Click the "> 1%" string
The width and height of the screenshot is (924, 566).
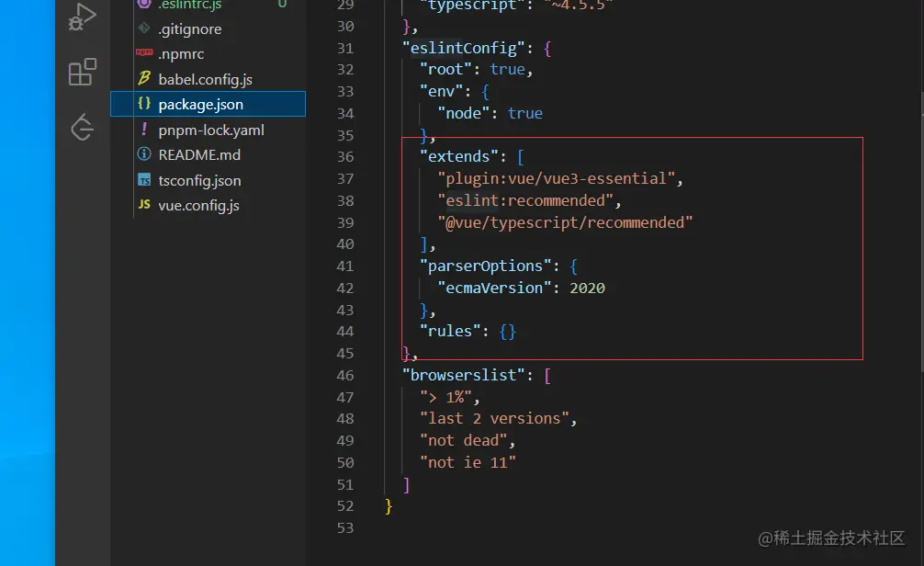coord(446,397)
